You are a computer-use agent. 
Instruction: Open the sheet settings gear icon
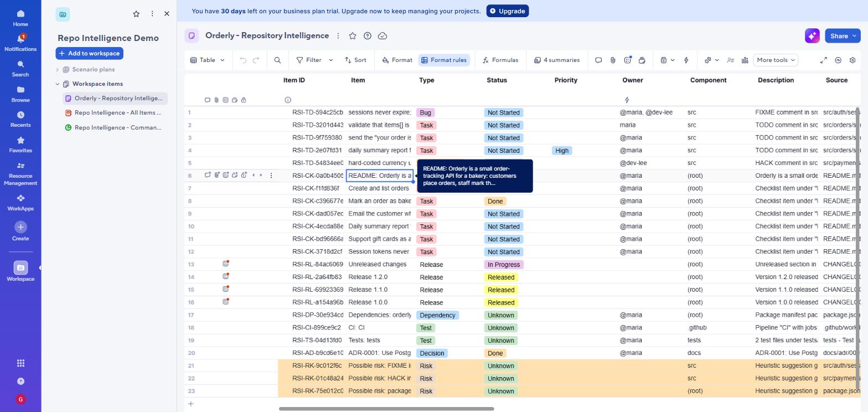tap(852, 60)
